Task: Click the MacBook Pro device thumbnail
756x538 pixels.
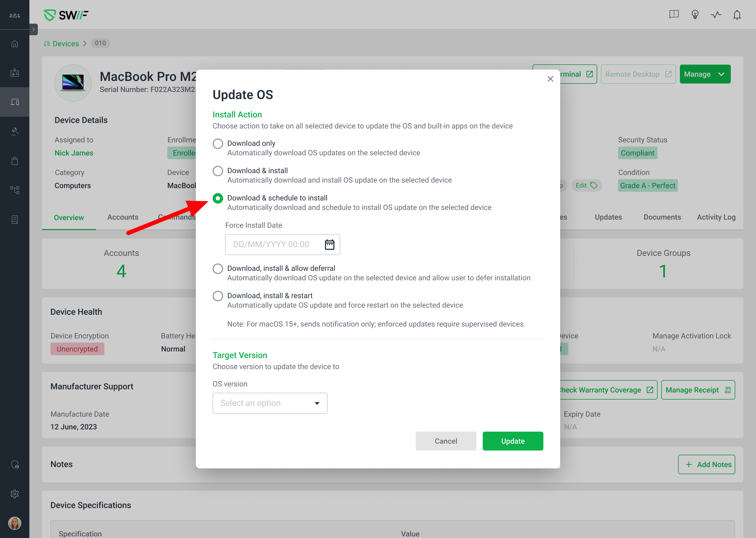Action: click(x=73, y=83)
